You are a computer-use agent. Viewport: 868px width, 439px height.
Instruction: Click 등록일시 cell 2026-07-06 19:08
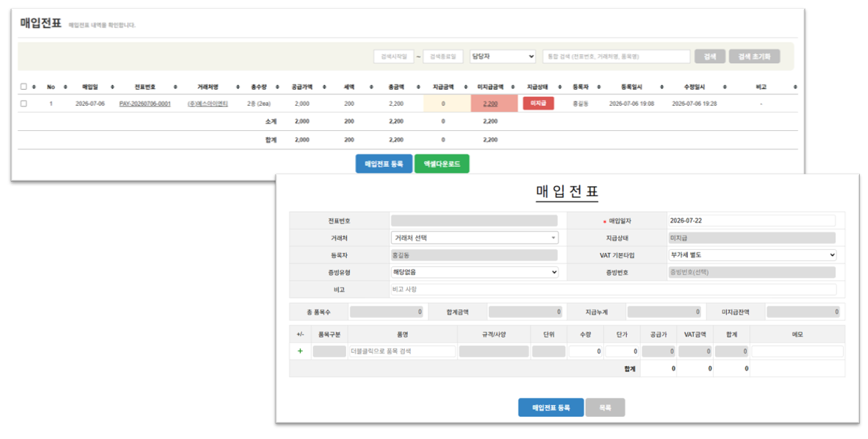pos(631,104)
